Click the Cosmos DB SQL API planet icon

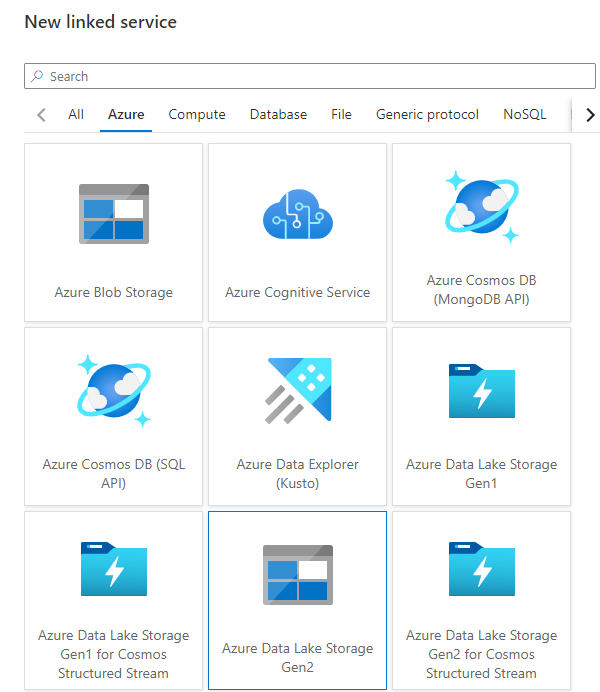coord(114,391)
